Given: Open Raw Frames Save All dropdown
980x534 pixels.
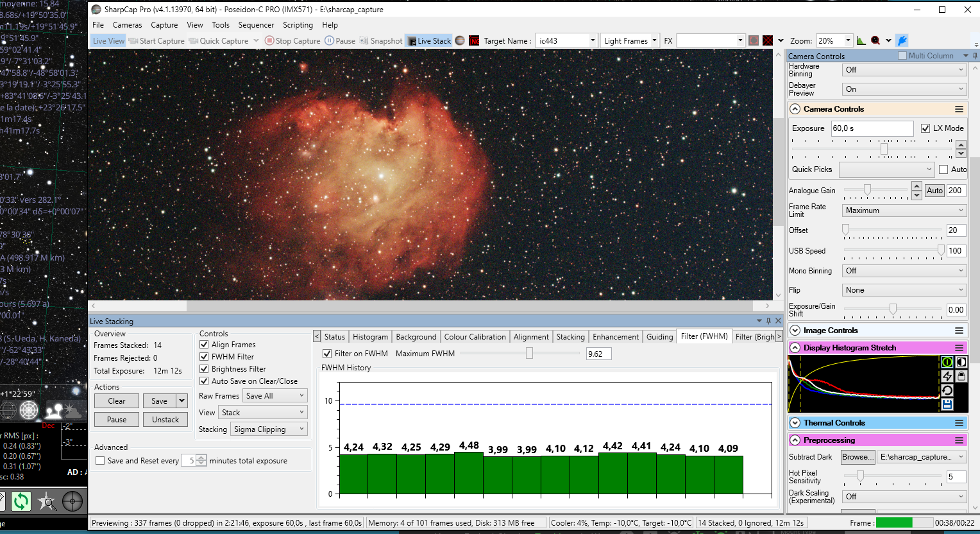Looking at the screenshot, I should (x=275, y=396).
